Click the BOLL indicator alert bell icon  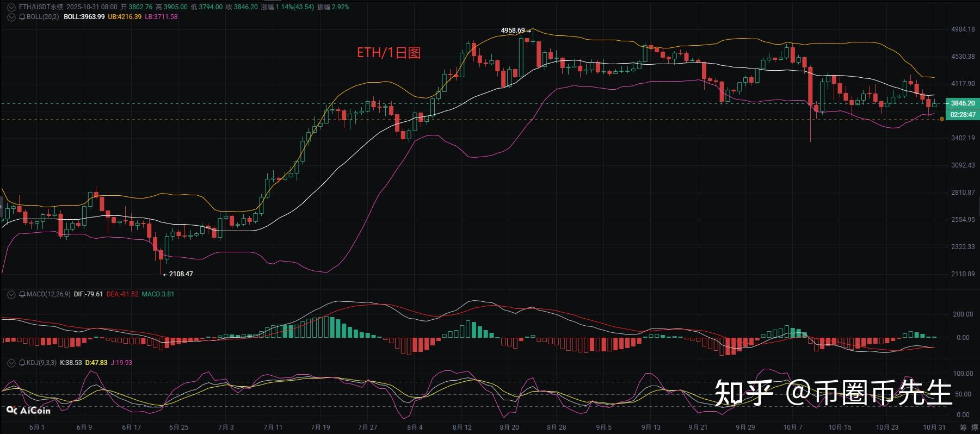point(22,17)
